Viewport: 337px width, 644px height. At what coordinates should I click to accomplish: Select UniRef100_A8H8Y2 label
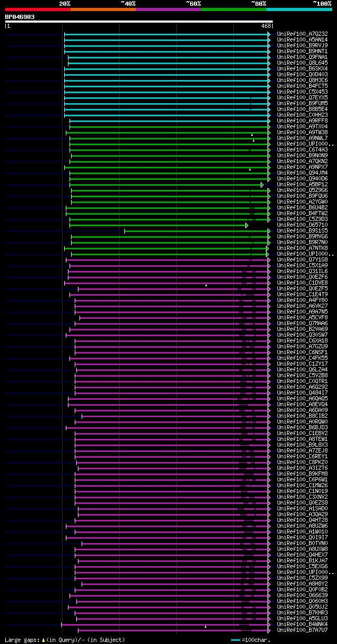click(x=302, y=584)
